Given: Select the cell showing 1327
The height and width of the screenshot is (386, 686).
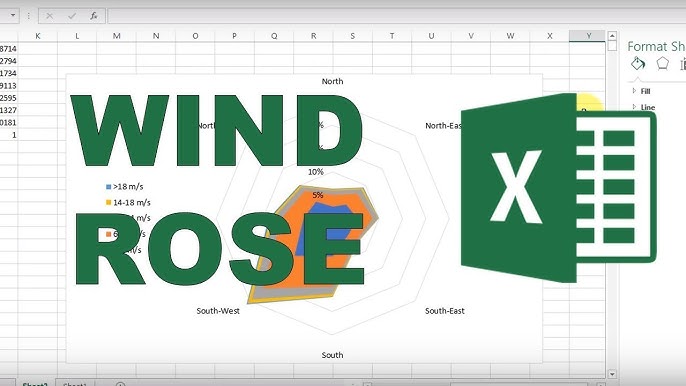Looking at the screenshot, I should tap(9, 110).
